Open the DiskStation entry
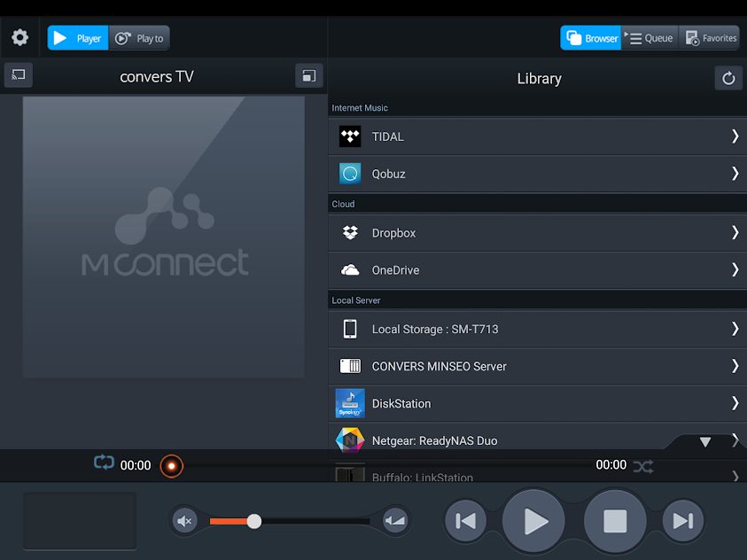747x560 pixels. [537, 403]
